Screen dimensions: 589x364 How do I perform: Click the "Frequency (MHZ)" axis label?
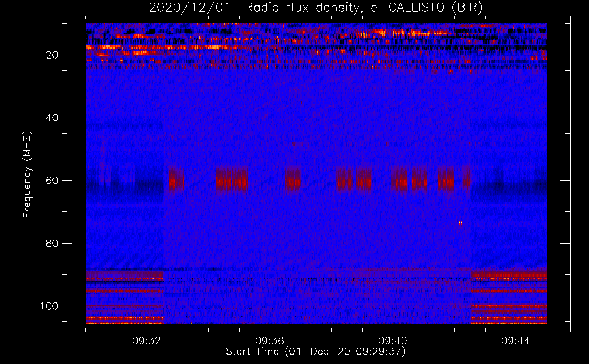point(27,174)
